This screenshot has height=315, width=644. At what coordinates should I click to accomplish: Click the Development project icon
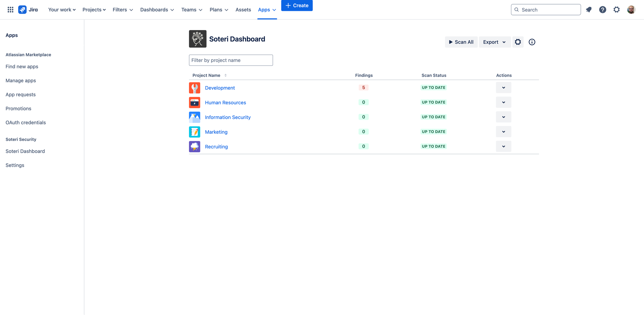tap(195, 88)
